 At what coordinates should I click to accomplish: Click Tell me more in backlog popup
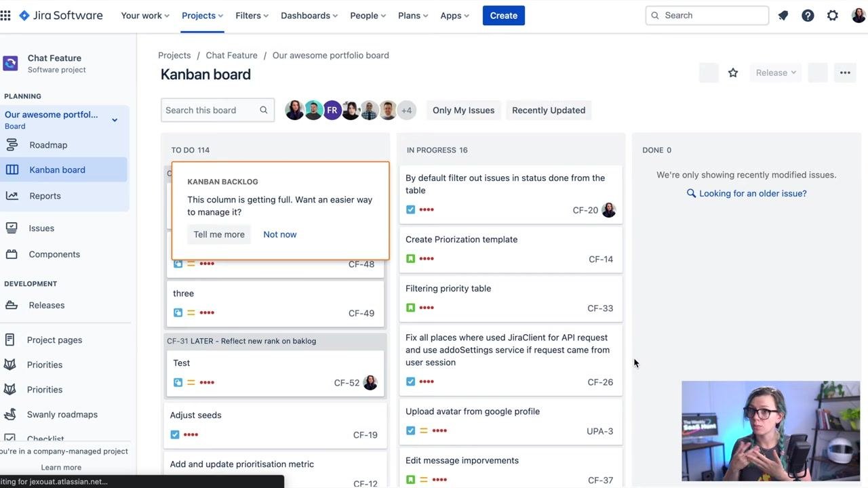pos(219,235)
